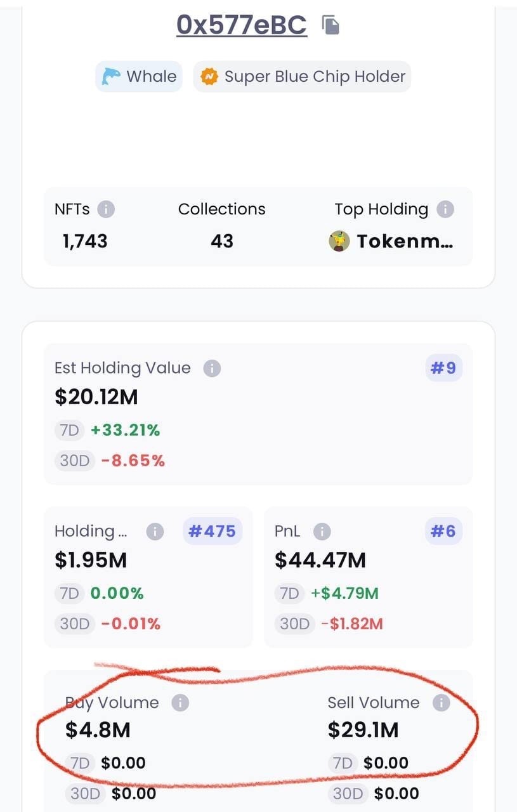Screen dimensions: 517x812
Task: Open the #9 rank badge for holding value
Action: (x=443, y=368)
